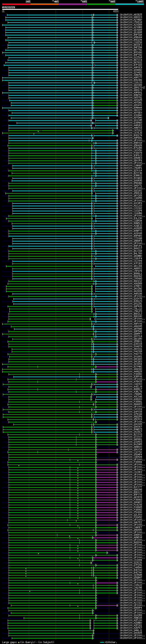
Task: Click on UniRef100_O80377 text
Action: (x=131, y=110)
